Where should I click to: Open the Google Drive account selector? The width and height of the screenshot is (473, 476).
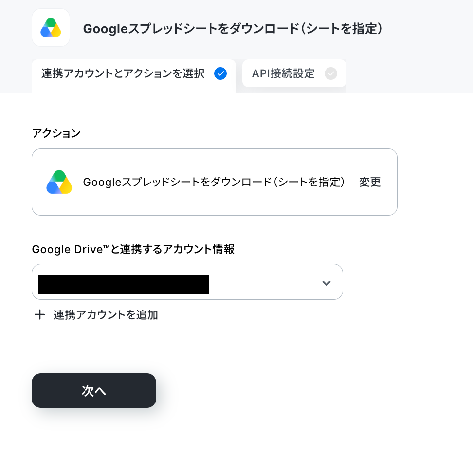tap(187, 282)
